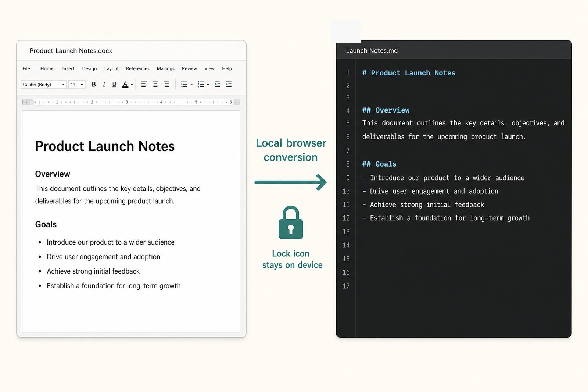Open the Design tab

point(89,68)
